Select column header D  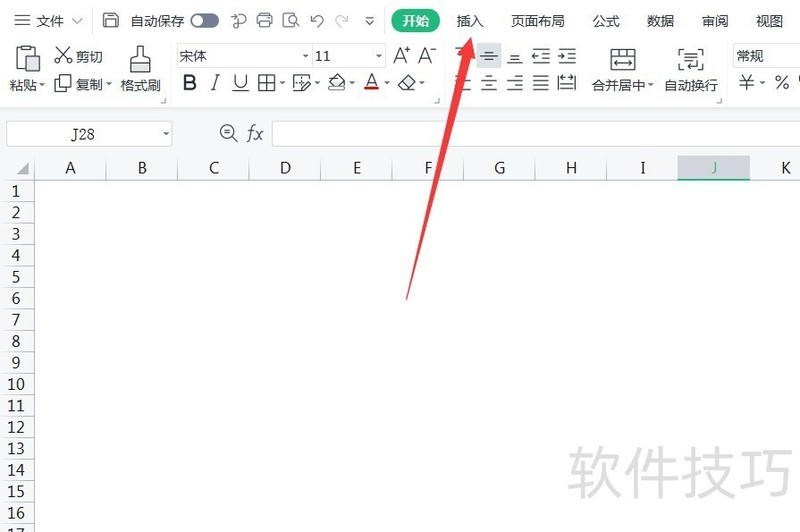[x=285, y=168]
